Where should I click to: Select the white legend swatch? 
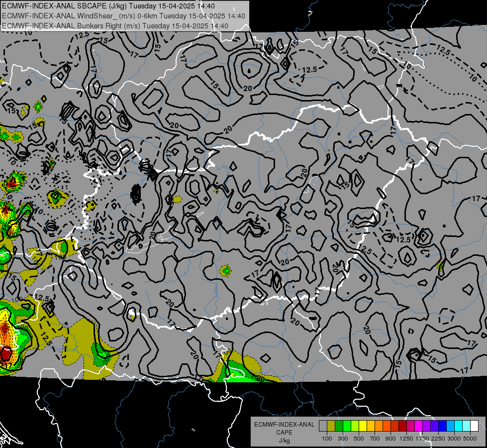[x=474, y=426]
